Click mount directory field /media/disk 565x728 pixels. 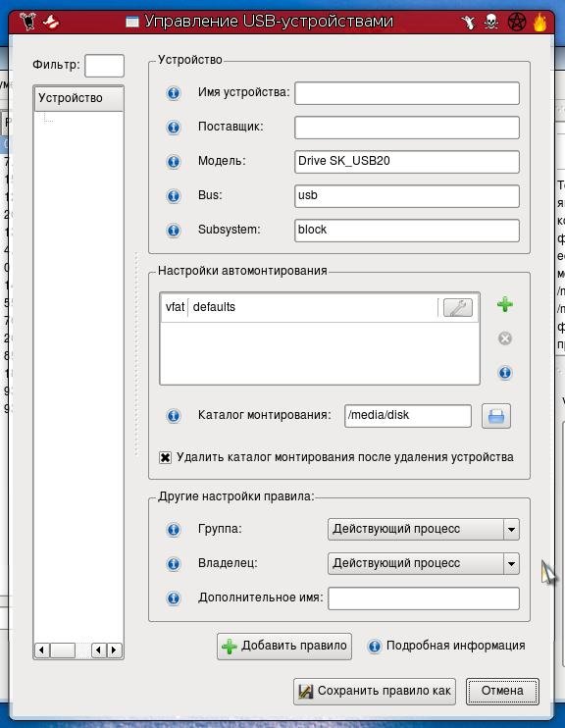click(x=408, y=416)
